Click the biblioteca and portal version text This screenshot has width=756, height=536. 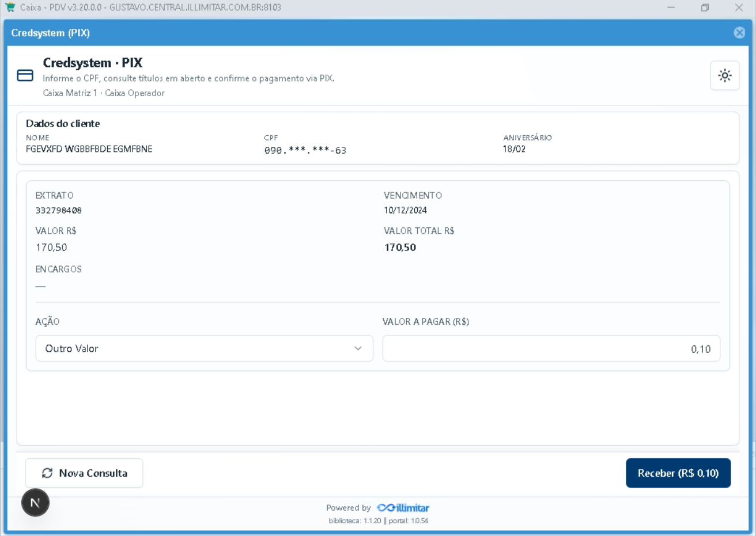tap(379, 521)
